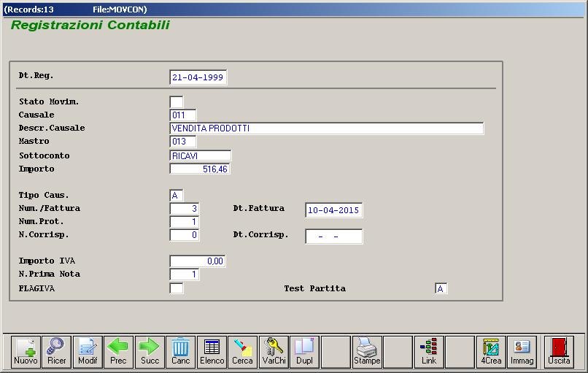Advance to next record with Succ

click(x=150, y=351)
